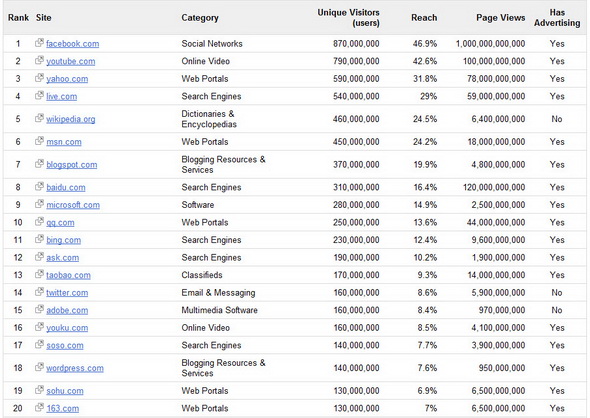Follow the qq.com link
The width and height of the screenshot is (590, 418).
tap(60, 222)
